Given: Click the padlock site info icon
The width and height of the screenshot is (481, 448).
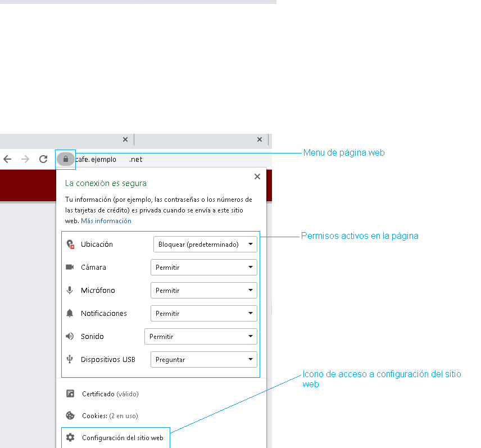Looking at the screenshot, I should 65,159.
